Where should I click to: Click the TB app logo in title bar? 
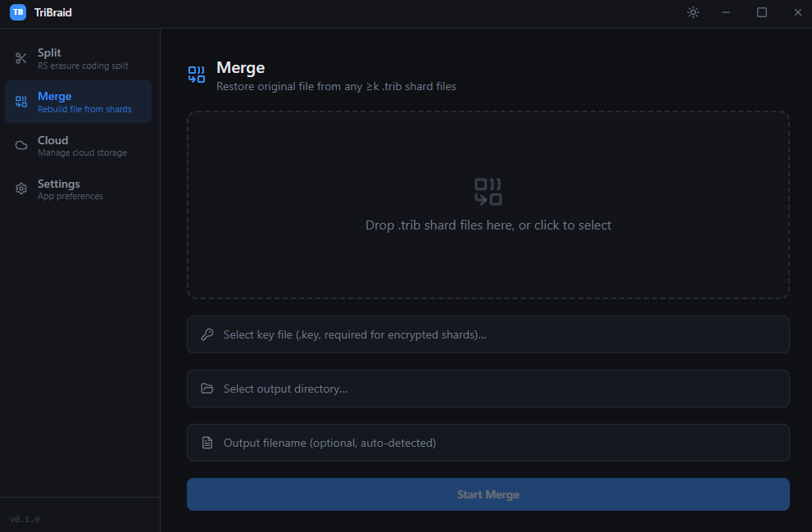click(x=18, y=12)
